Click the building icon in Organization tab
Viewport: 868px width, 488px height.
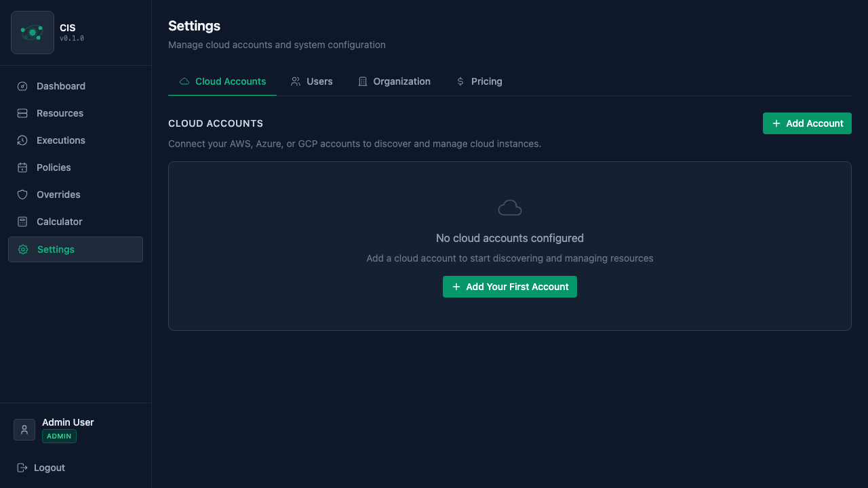[x=363, y=81]
